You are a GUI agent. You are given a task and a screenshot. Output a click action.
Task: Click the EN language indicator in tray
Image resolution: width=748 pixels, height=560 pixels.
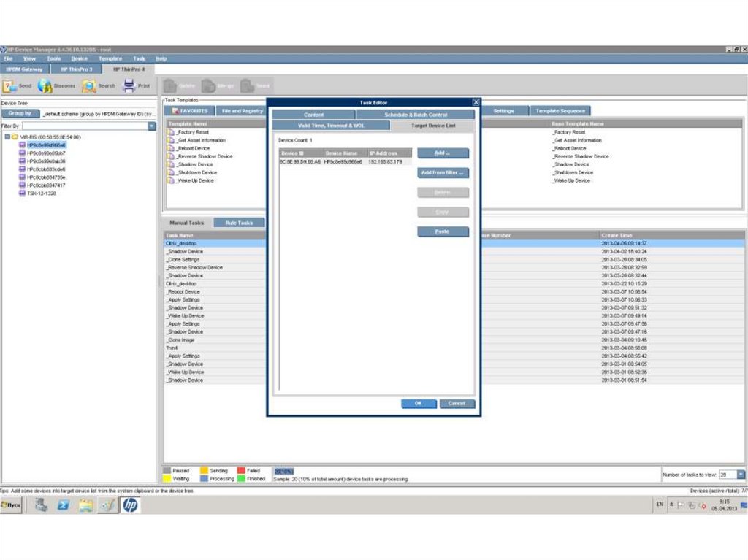point(660,505)
